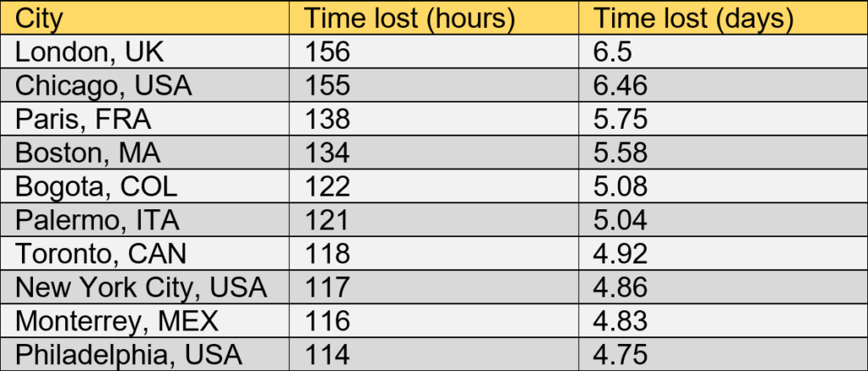Click the Philadelphia, USA cell

[x=130, y=355]
